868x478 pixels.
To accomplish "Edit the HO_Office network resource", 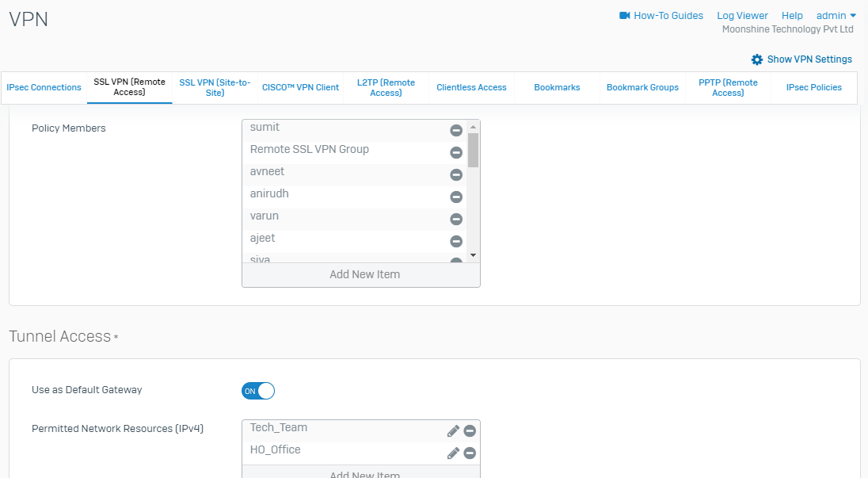I will pos(453,453).
